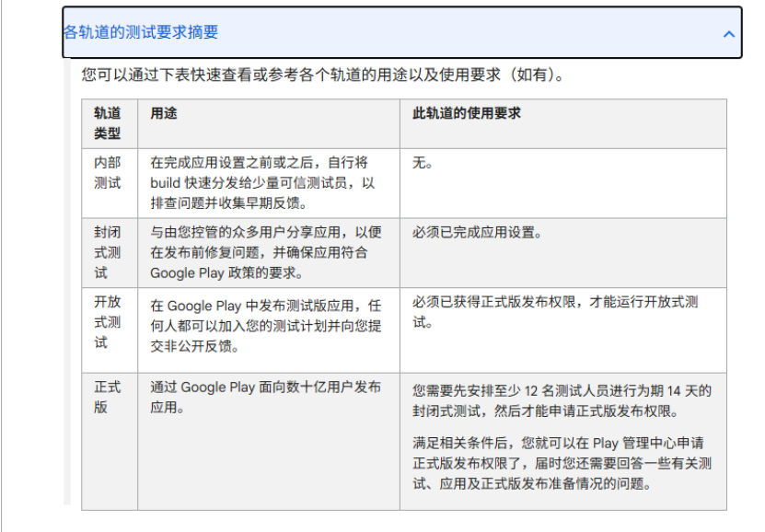Image resolution: width=765 pixels, height=532 pixels.
Task: Click the paragraph about 12 名测试人员 requirement
Action: [562, 400]
